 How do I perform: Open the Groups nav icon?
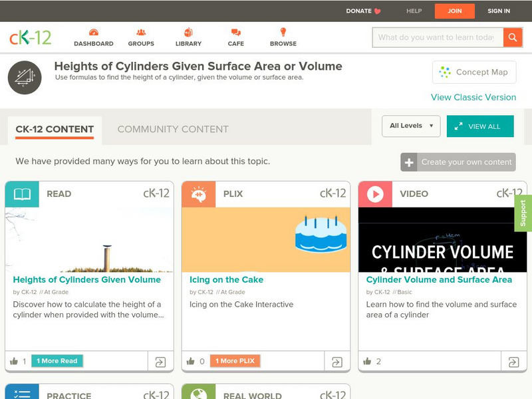141,33
